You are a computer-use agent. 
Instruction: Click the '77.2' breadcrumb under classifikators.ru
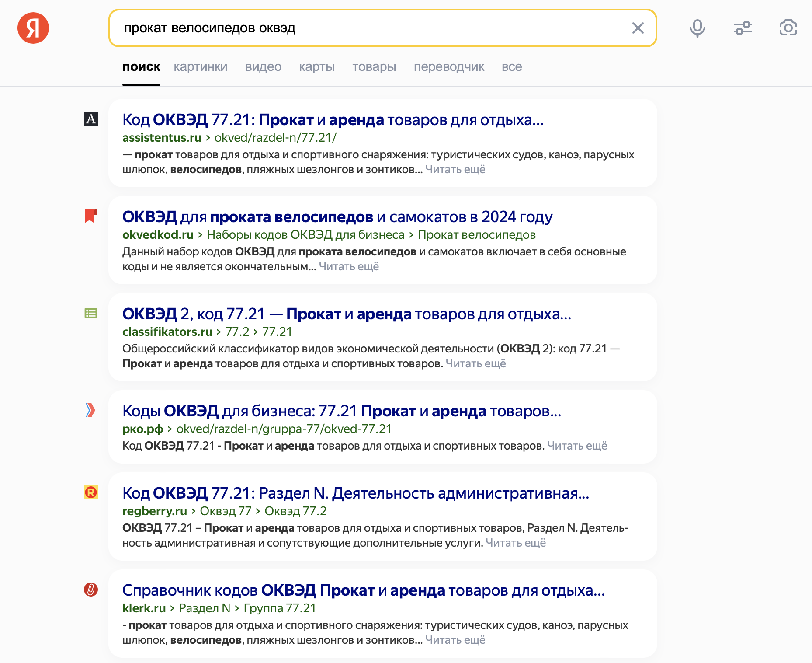[x=237, y=331]
